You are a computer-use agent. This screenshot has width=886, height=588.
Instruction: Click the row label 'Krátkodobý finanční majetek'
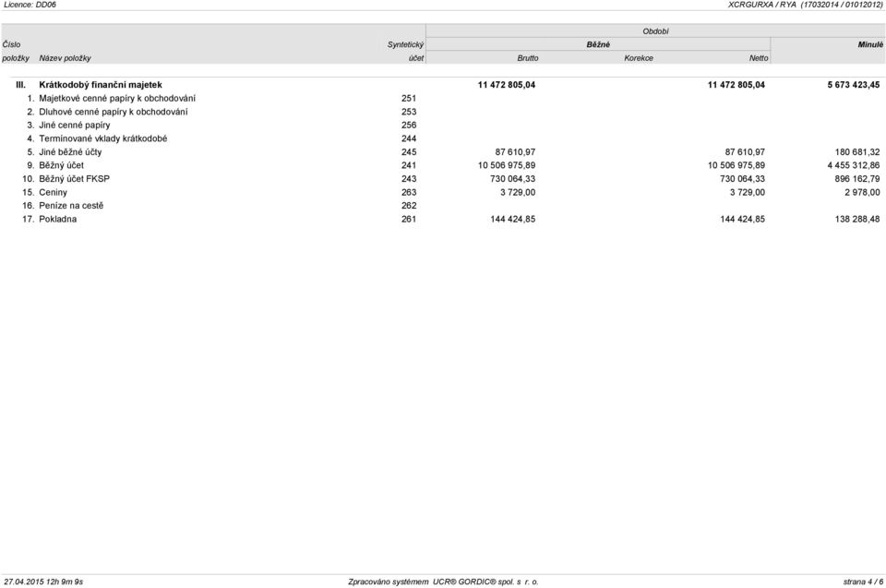click(x=101, y=85)
